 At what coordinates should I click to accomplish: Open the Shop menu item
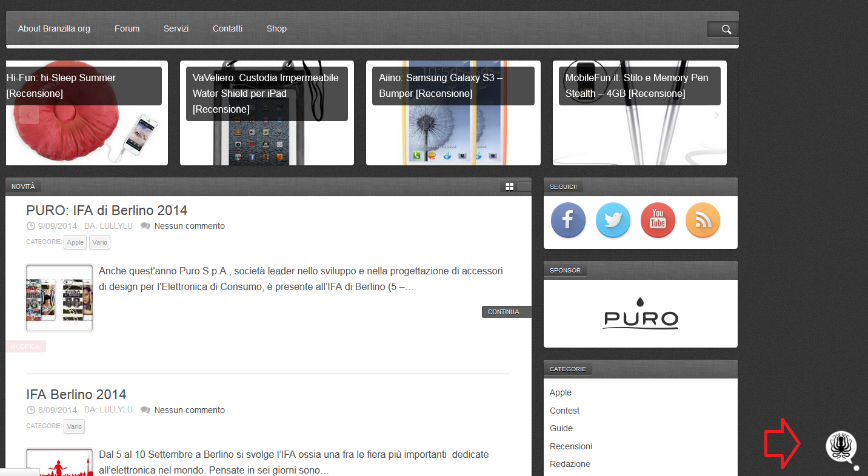click(276, 28)
